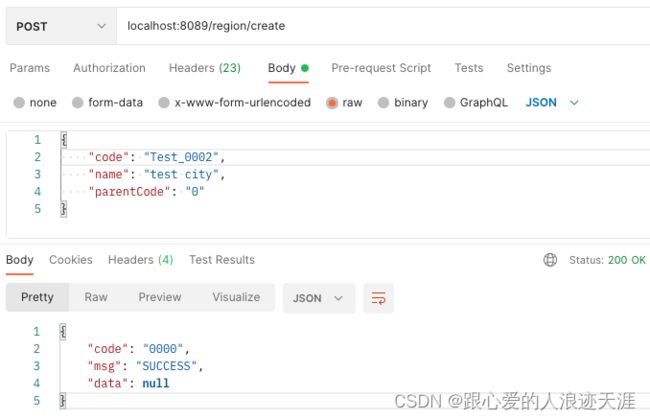
Task: Click the response "0000" code value
Action: point(163,349)
